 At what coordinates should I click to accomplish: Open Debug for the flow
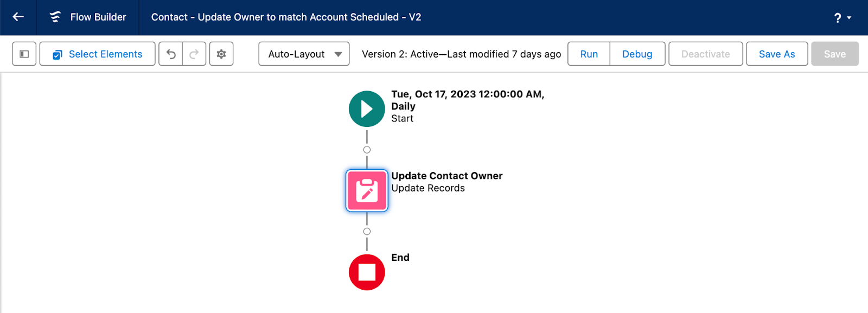pyautogui.click(x=637, y=54)
